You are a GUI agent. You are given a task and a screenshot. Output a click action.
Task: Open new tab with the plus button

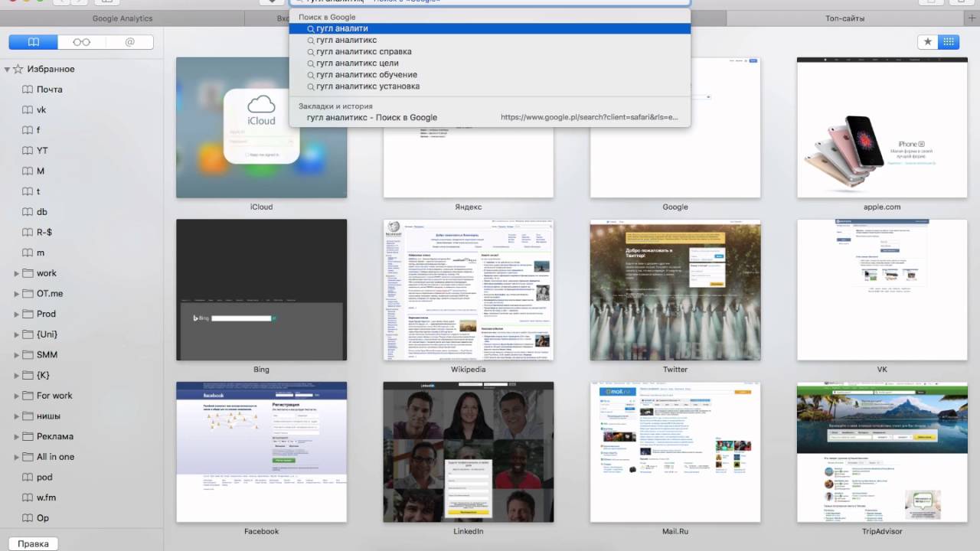972,18
